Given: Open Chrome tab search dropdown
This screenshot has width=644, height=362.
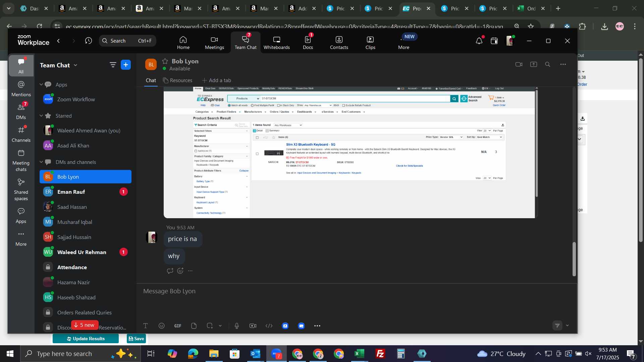Looking at the screenshot, I should (8, 8).
